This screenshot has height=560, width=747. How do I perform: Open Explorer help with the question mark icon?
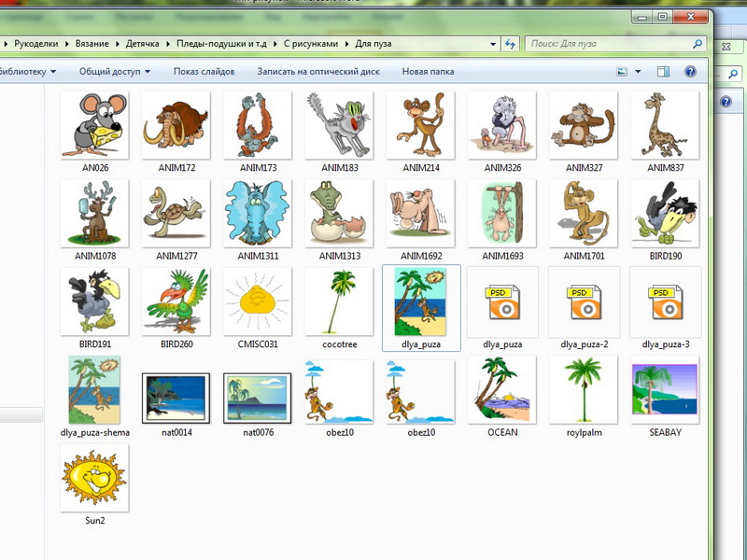pos(690,72)
